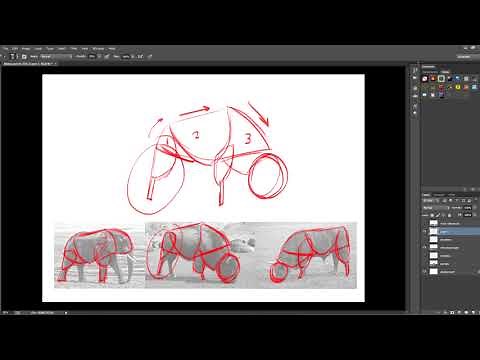Enable airbrush mode icon
480x360 pixels.
coord(140,57)
